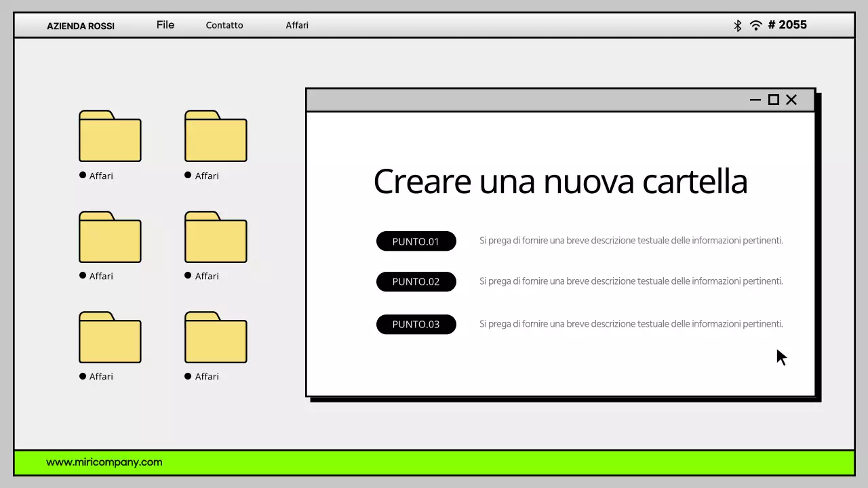Select the Affari menu item

tap(297, 25)
